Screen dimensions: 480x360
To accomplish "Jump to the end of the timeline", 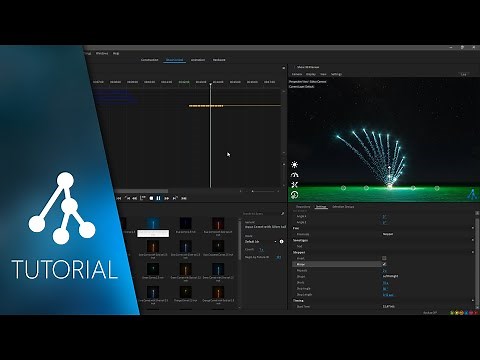I will pyautogui.click(x=184, y=198).
